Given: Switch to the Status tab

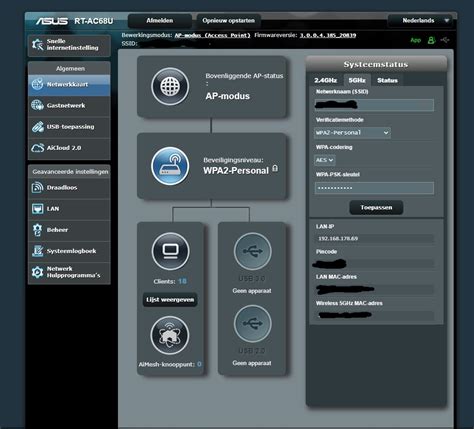Looking at the screenshot, I should point(387,80).
